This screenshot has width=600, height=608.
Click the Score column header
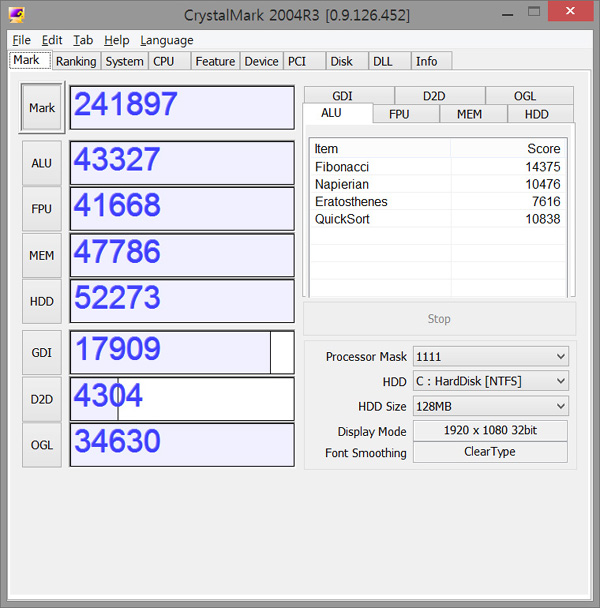click(x=508, y=149)
